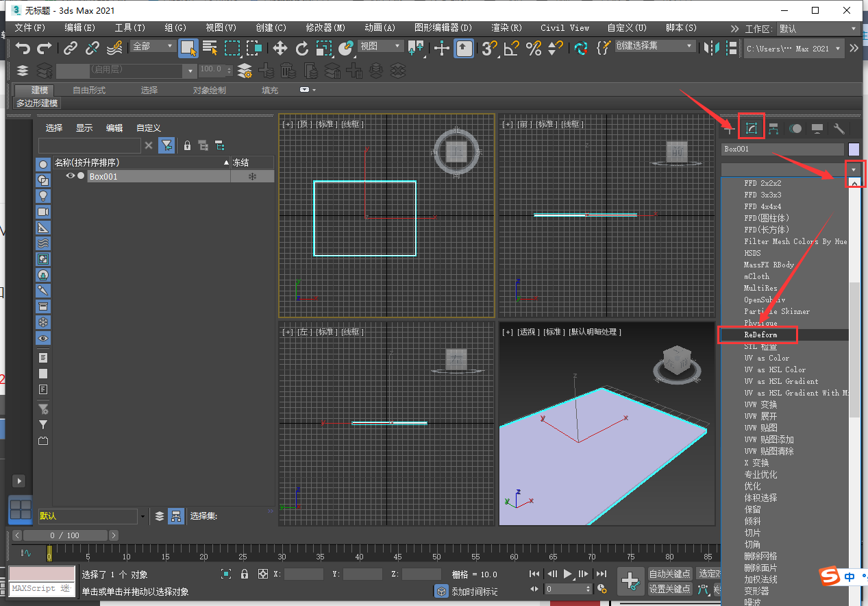This screenshot has width=868, height=606.
Task: Toggle freeze state for Box001
Action: click(252, 177)
